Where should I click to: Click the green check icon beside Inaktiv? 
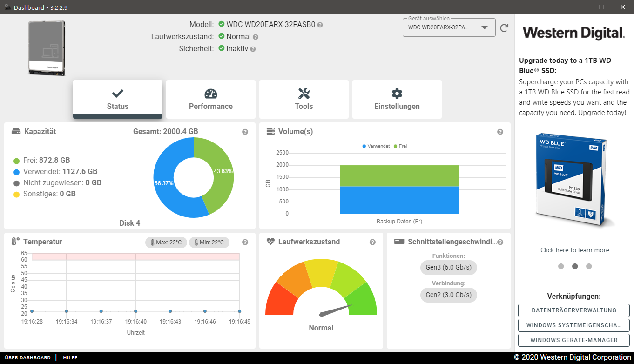[x=222, y=48]
